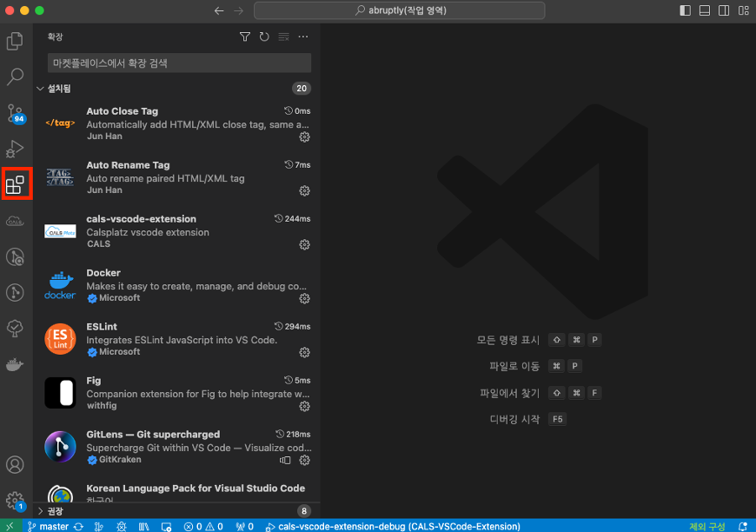Open manage gear for Auto Rename Tag

click(x=304, y=191)
